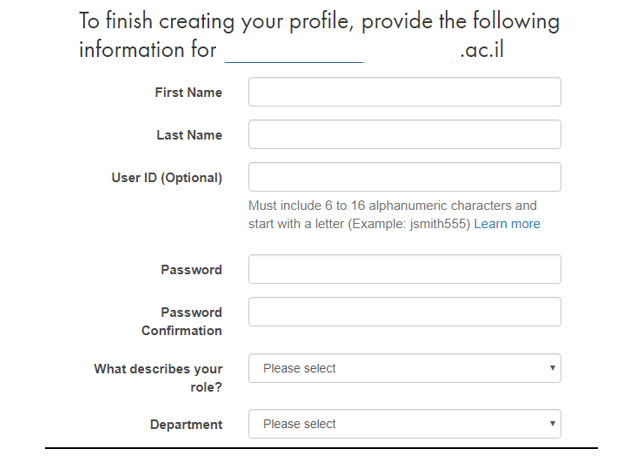630x465 pixels.
Task: Click the Password Confirmation label
Action: 182,321
